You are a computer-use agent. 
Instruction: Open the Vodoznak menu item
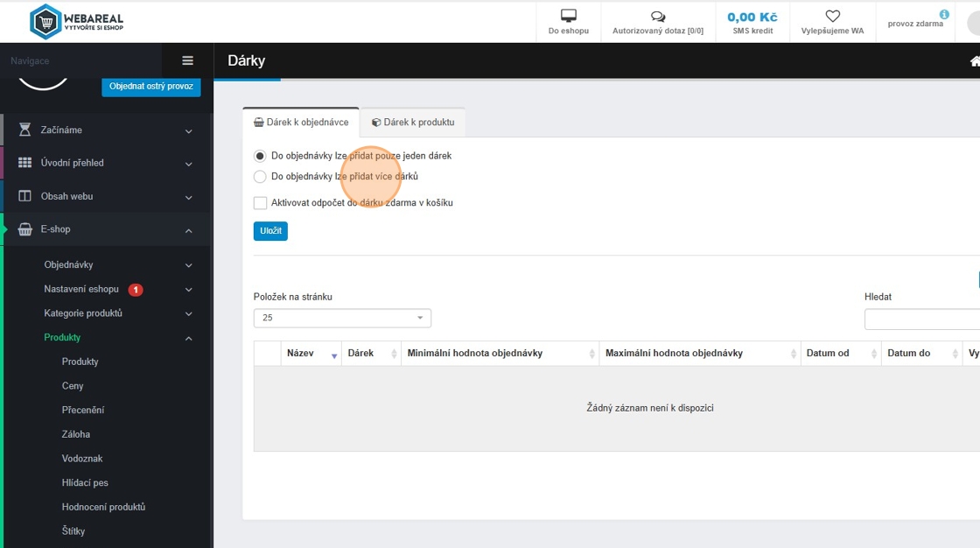pos(82,459)
